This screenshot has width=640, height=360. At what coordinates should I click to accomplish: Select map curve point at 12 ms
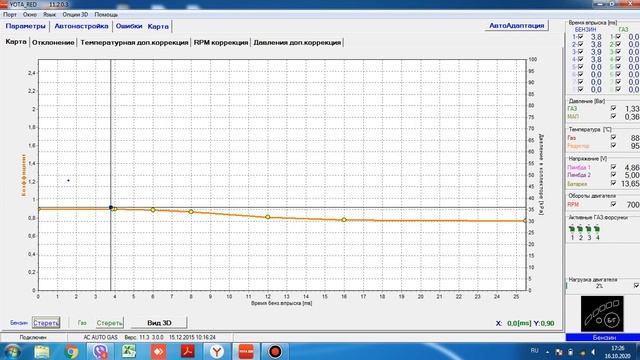(x=268, y=217)
